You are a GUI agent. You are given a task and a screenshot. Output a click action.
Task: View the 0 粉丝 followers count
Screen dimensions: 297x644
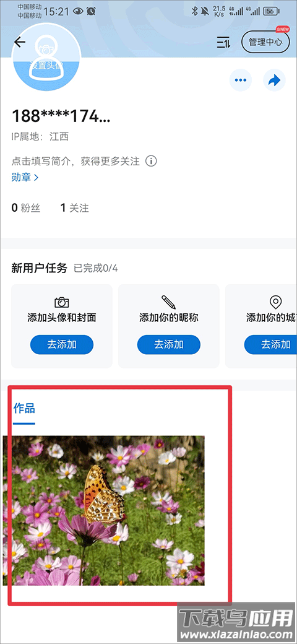point(26,208)
